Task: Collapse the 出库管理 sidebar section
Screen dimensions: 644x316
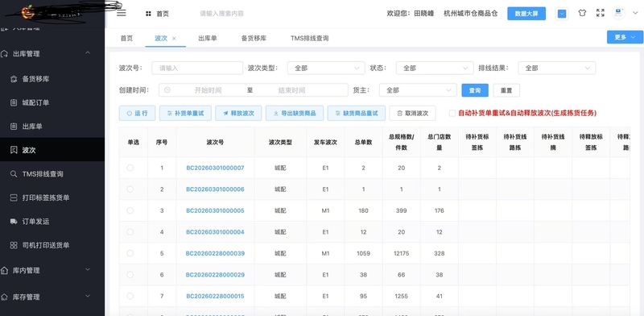Action: tap(88, 53)
